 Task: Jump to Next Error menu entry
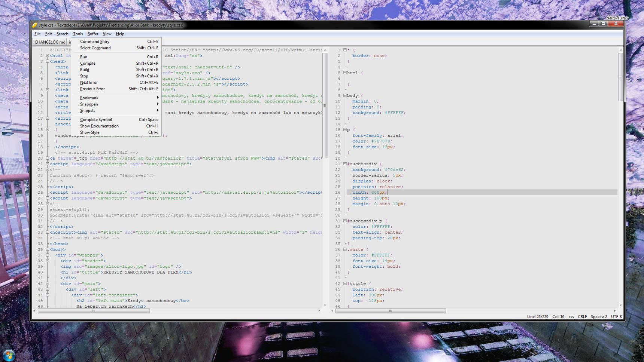116,82
